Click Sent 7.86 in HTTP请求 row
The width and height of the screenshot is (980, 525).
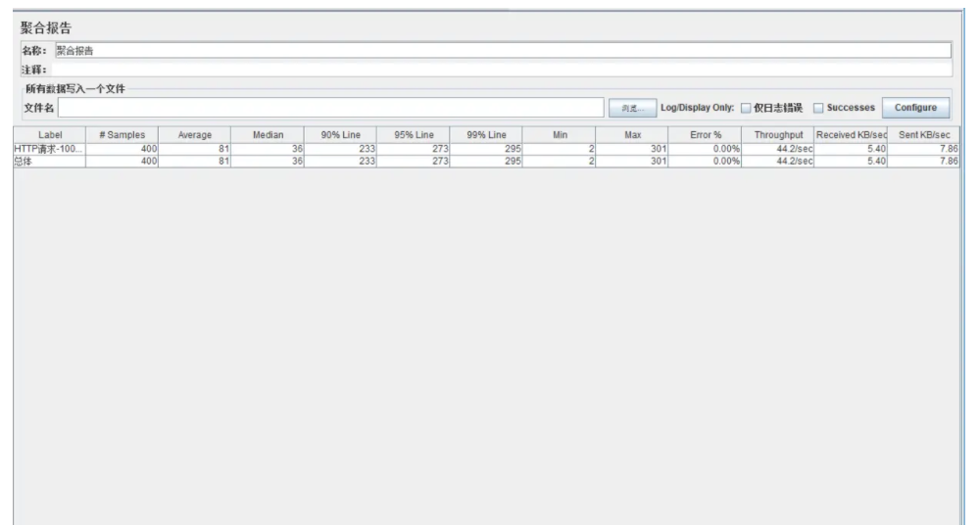tap(924, 149)
